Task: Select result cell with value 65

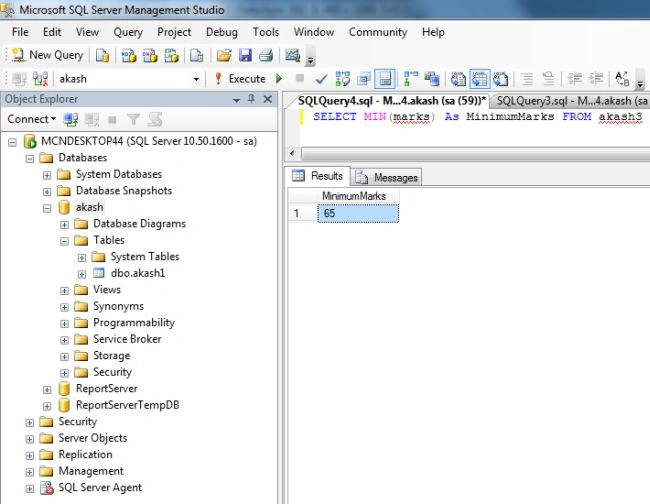Action: coord(358,213)
